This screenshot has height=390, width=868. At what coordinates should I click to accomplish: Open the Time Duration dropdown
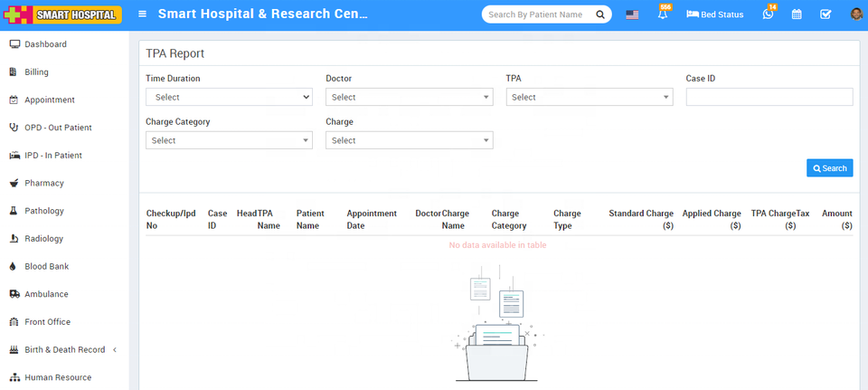pyautogui.click(x=229, y=97)
